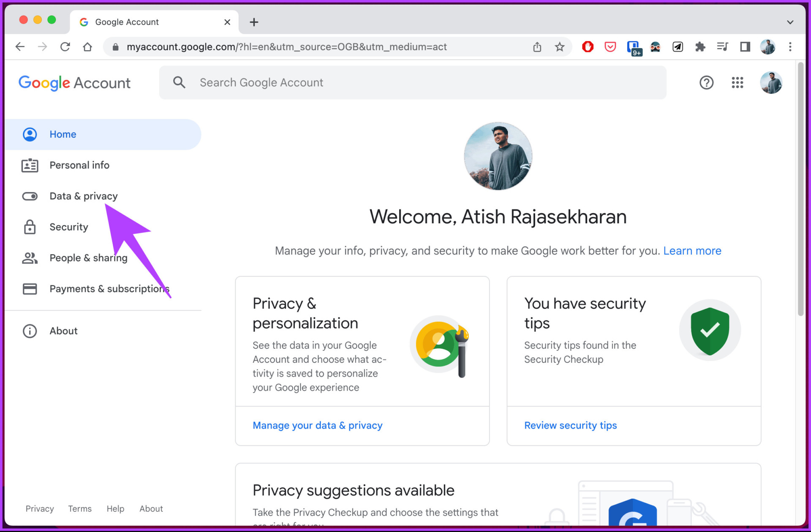Screen dimensions: 811x532
Task: Open Payments & subscriptions section
Action: coord(103,289)
